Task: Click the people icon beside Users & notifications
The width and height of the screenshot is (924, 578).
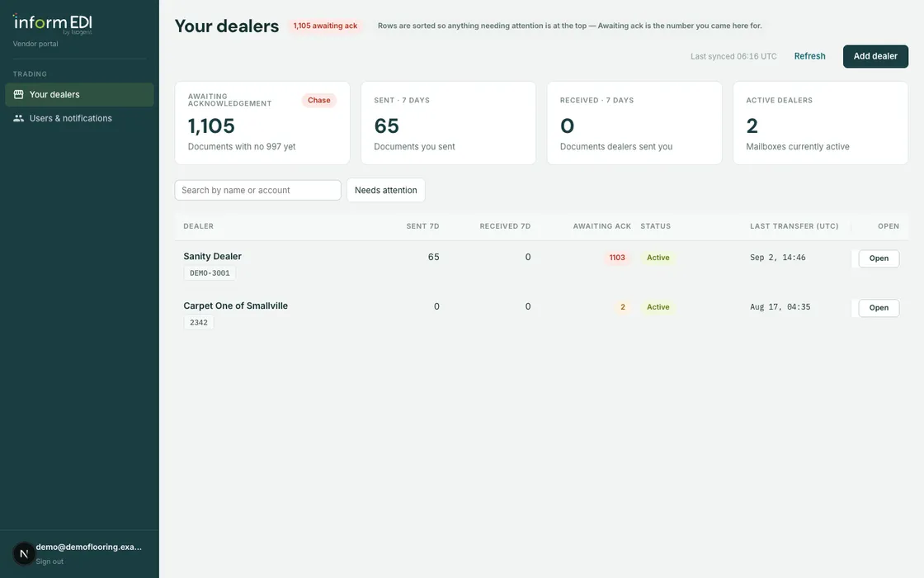Action: (x=18, y=118)
